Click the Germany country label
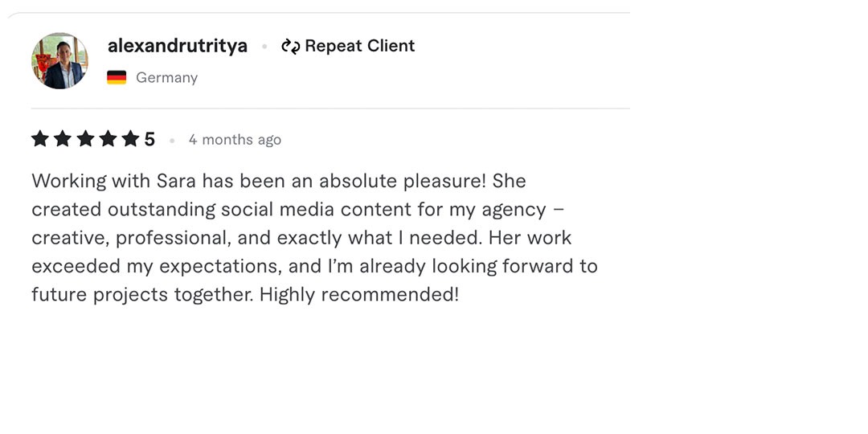This screenshot has width=868, height=434. click(x=166, y=78)
